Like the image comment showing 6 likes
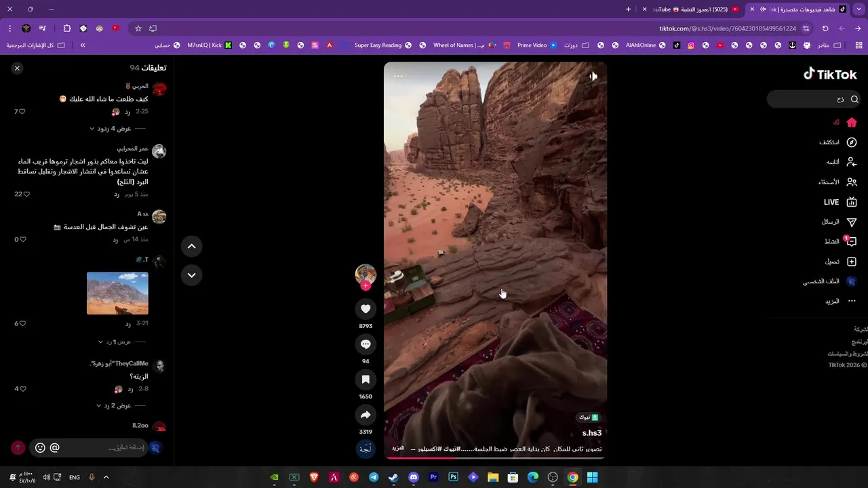Viewport: 868px width, 488px height. point(22,323)
